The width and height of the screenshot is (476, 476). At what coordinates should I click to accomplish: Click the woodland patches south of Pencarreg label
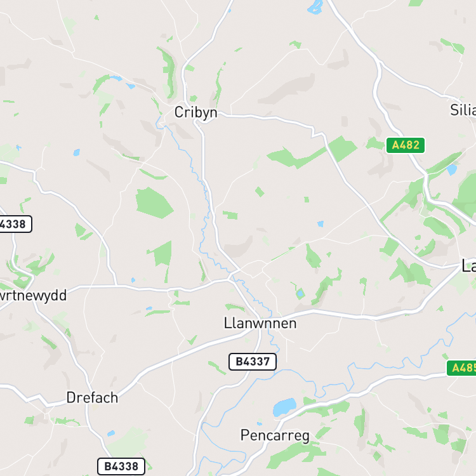point(295,455)
